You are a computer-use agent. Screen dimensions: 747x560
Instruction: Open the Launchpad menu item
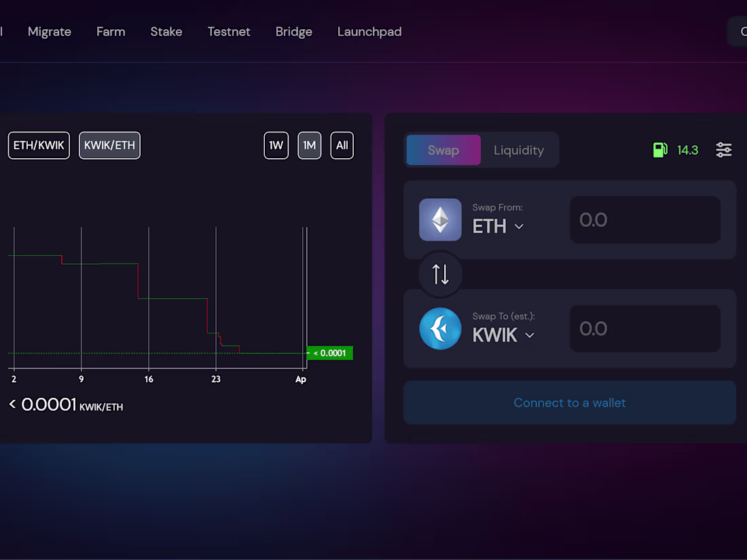(x=369, y=31)
